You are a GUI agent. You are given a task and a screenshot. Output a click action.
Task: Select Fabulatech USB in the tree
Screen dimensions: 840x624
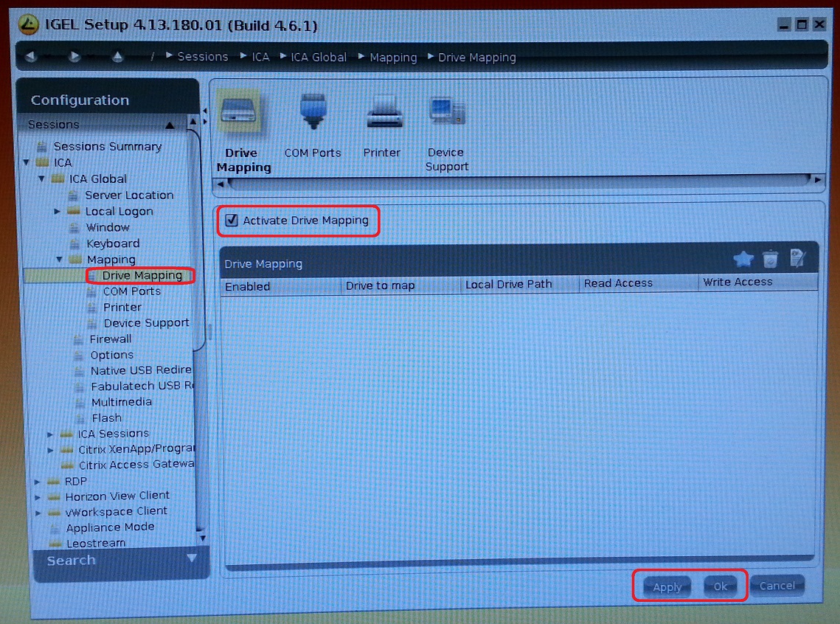click(142, 386)
